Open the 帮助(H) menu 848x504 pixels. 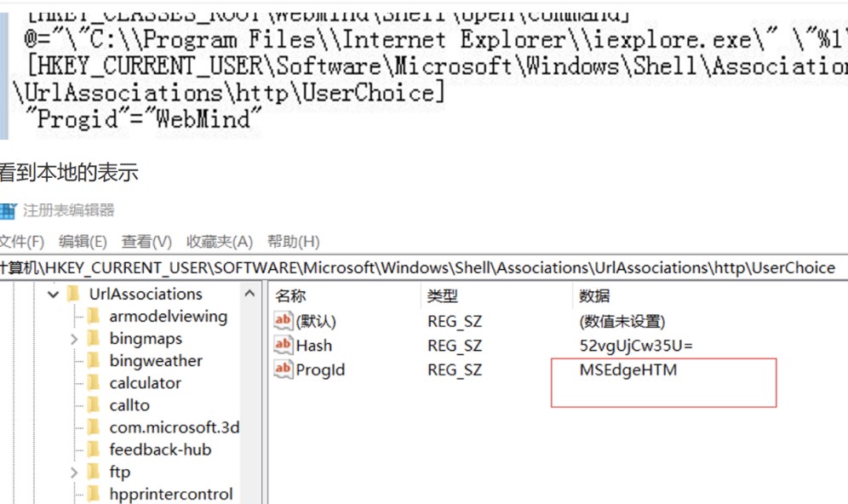click(294, 241)
